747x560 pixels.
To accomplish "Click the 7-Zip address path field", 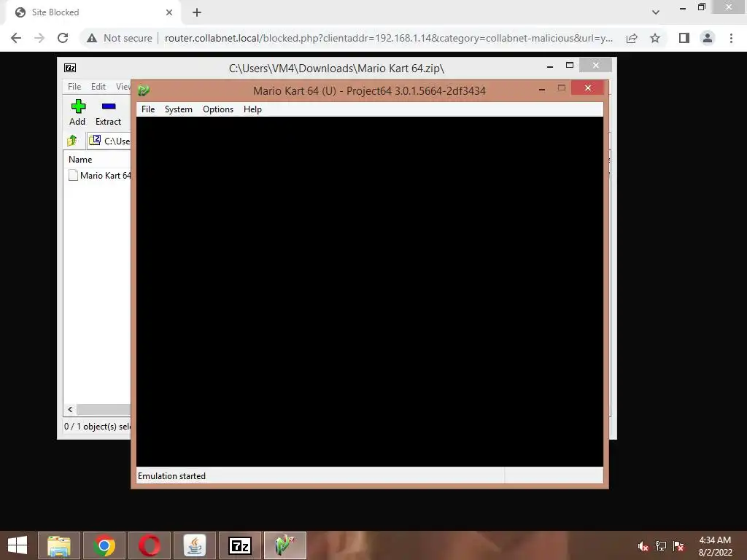I will pyautogui.click(x=109, y=141).
